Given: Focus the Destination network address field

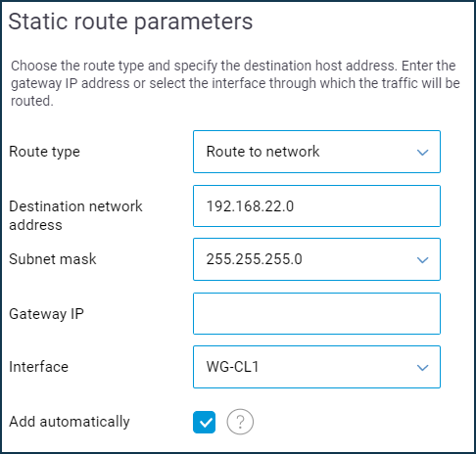Looking at the screenshot, I should (x=316, y=205).
